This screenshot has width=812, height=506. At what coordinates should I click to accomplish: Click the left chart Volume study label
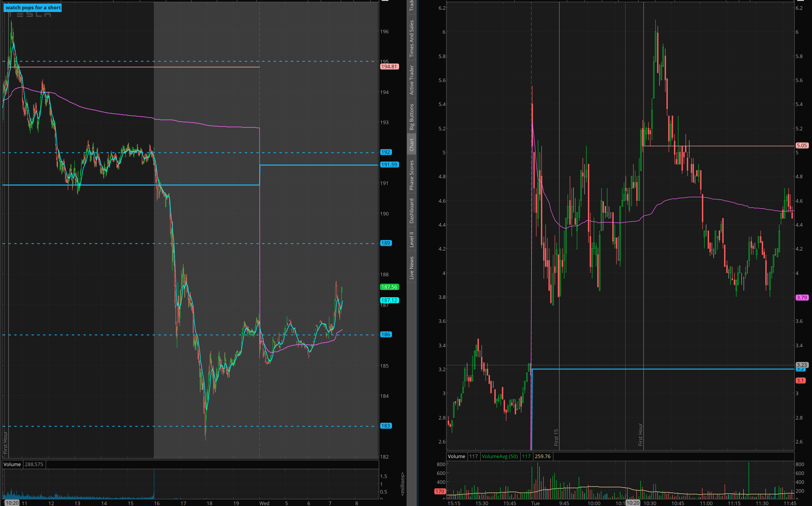tap(12, 464)
